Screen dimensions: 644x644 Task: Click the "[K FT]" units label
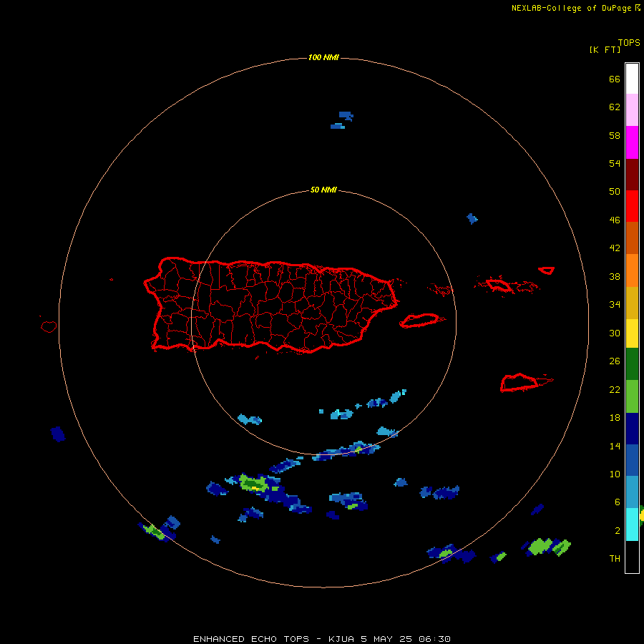605,49
